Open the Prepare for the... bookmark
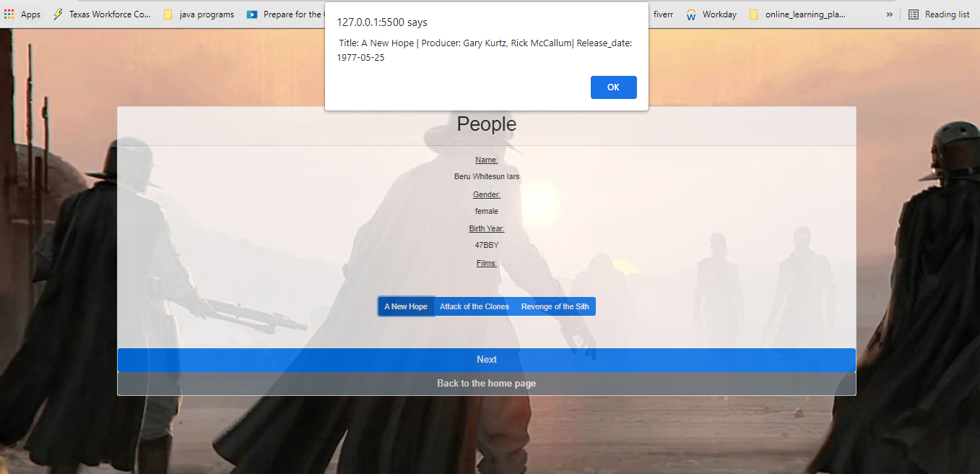 pyautogui.click(x=285, y=14)
